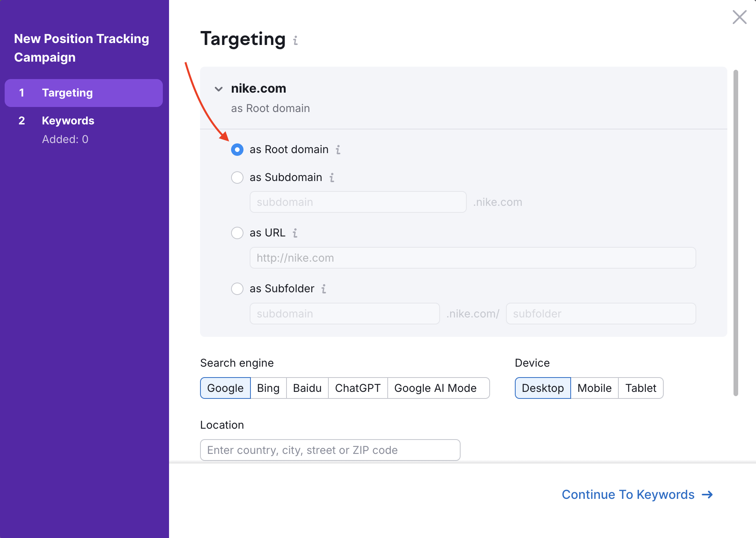This screenshot has height=538, width=756.
Task: Close the campaign setup dialog
Action: [x=739, y=17]
